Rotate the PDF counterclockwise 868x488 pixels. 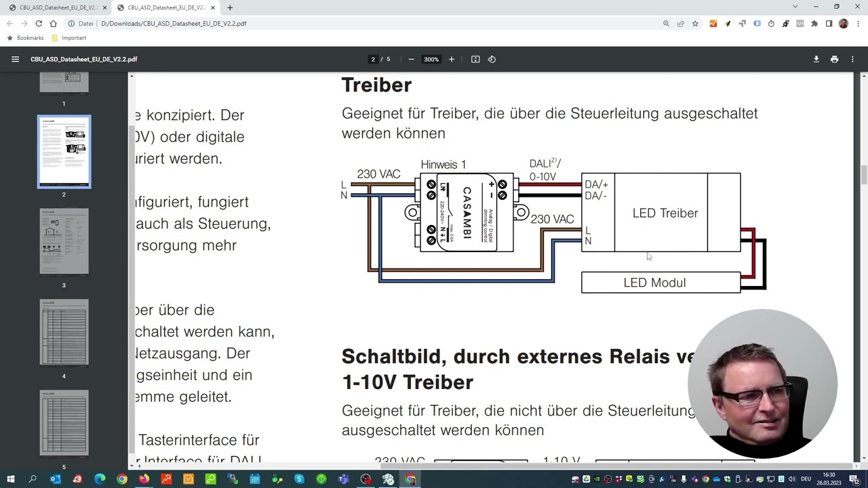[x=492, y=59]
